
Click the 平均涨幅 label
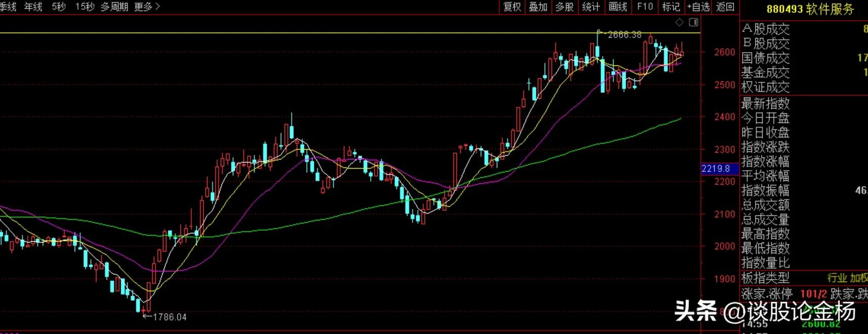766,176
